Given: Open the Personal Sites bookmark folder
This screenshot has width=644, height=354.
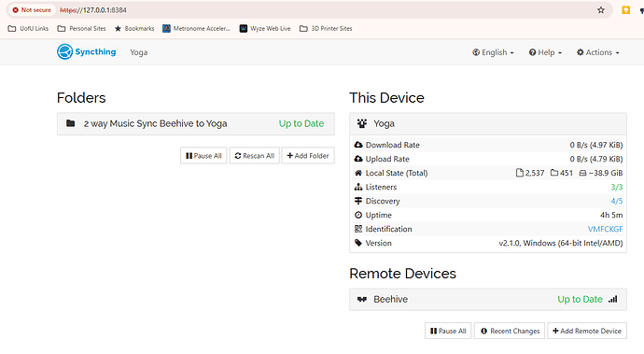Looking at the screenshot, I should 82,28.
